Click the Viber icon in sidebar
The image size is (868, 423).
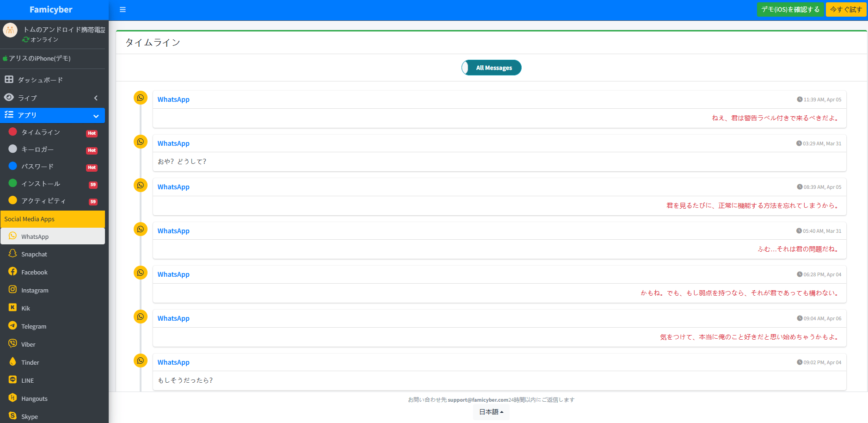click(12, 344)
